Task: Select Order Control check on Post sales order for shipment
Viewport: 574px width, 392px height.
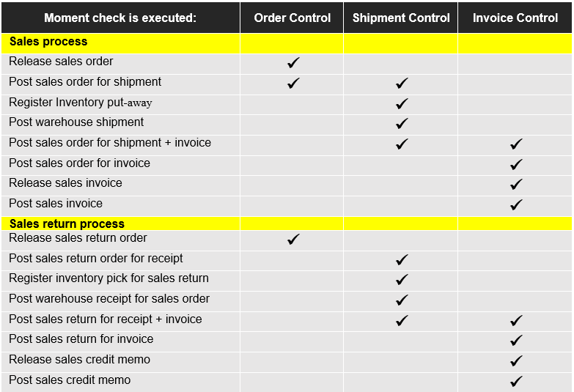Action: click(x=293, y=83)
